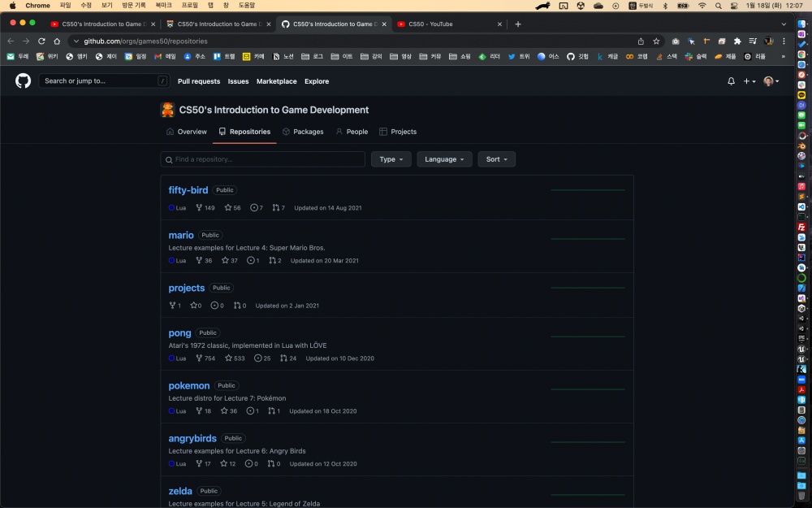Open the Gmail bookmark labeled 메일
Viewport: 812px width, 508px height.
[165, 57]
